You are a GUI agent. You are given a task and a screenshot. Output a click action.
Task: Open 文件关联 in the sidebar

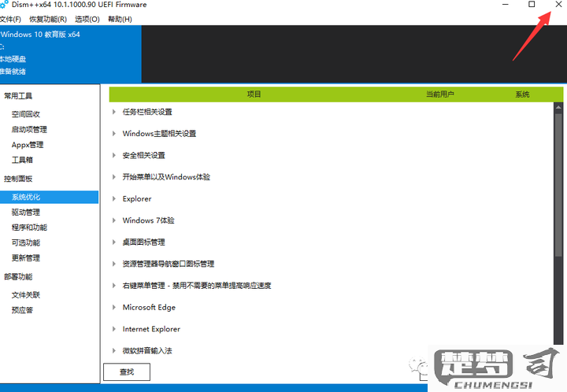click(x=26, y=295)
